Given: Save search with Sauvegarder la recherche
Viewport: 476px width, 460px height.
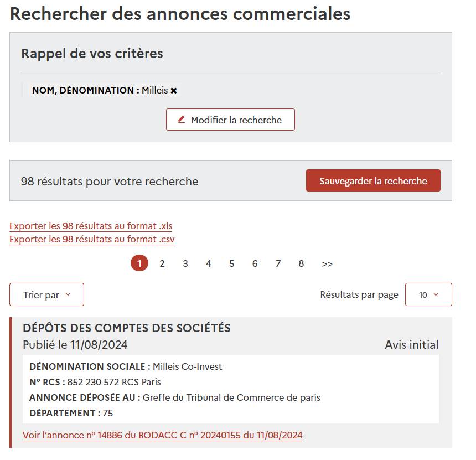Looking at the screenshot, I should [x=373, y=180].
